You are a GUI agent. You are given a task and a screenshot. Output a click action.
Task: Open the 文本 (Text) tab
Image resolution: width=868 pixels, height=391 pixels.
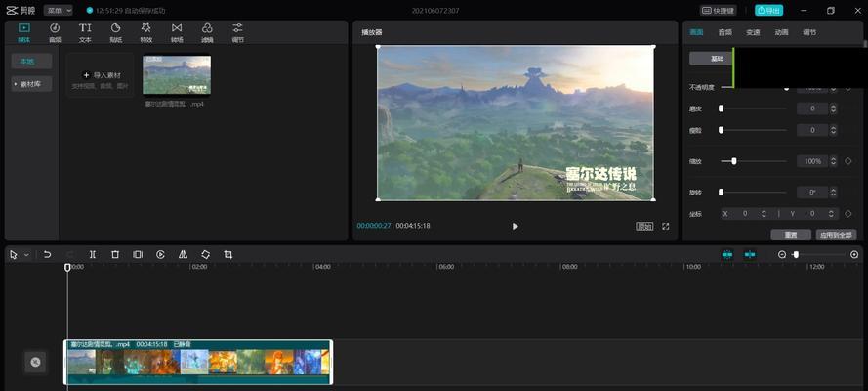[85, 32]
